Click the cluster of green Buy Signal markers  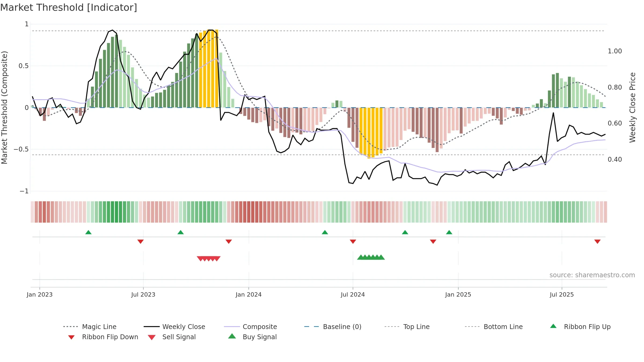371,257
